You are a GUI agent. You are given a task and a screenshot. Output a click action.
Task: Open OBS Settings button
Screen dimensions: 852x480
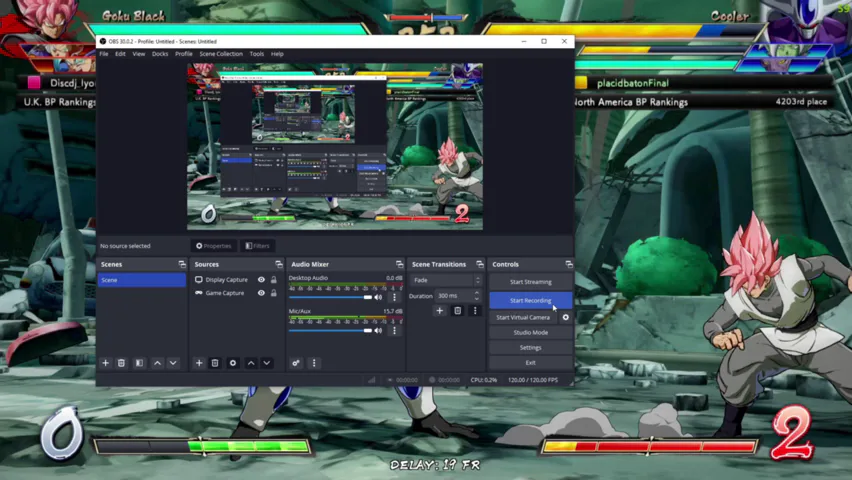coord(530,347)
